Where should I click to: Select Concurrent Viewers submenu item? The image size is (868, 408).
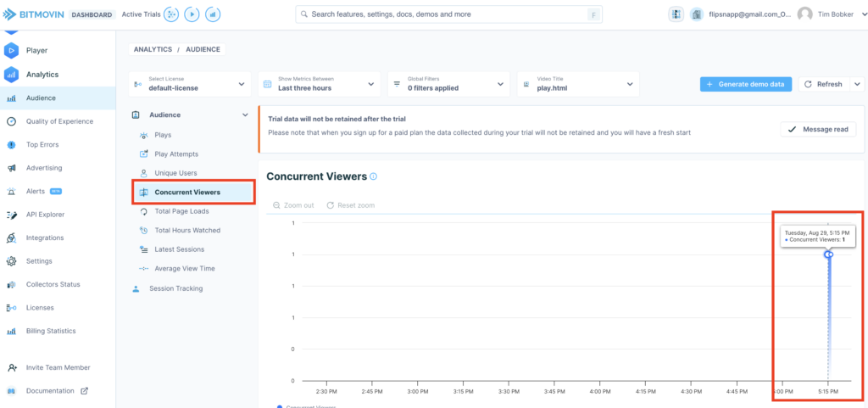pos(193,192)
